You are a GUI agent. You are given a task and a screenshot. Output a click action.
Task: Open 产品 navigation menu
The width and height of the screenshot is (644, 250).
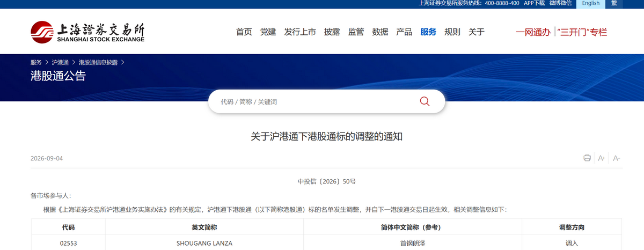(x=404, y=32)
